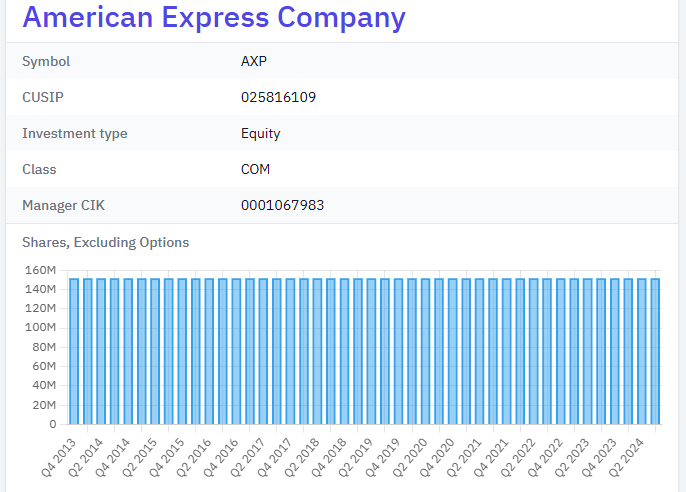Screen dimensions: 686x492
Task: Click the Class row label
Action: pos(39,169)
